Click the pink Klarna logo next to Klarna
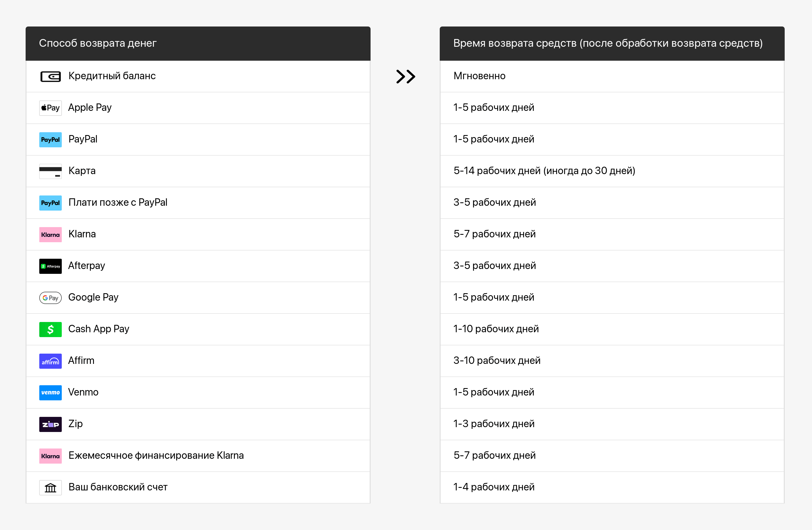The width and height of the screenshot is (812, 530). 50,235
